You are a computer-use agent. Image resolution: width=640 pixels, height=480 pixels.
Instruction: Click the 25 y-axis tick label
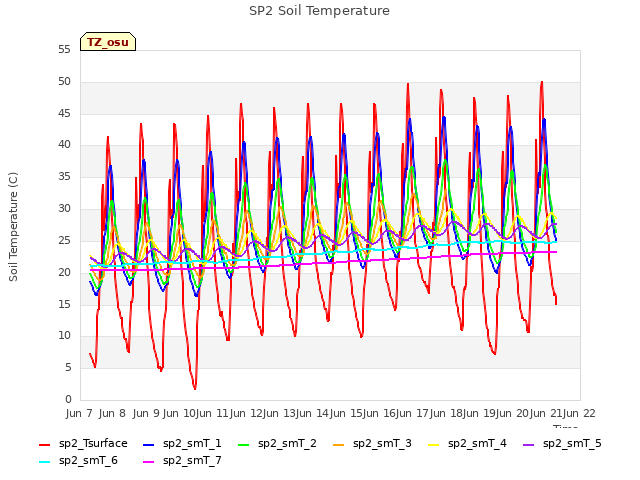pyautogui.click(x=64, y=240)
